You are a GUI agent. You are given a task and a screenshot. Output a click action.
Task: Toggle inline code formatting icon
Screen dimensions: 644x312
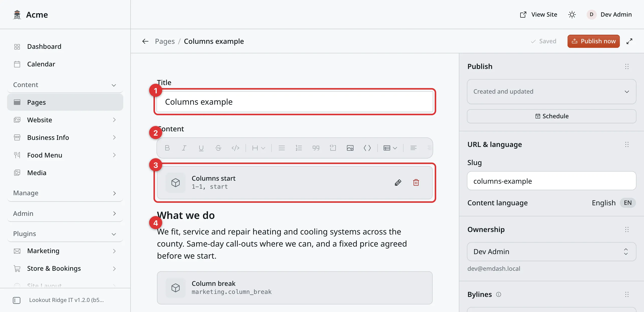(235, 148)
